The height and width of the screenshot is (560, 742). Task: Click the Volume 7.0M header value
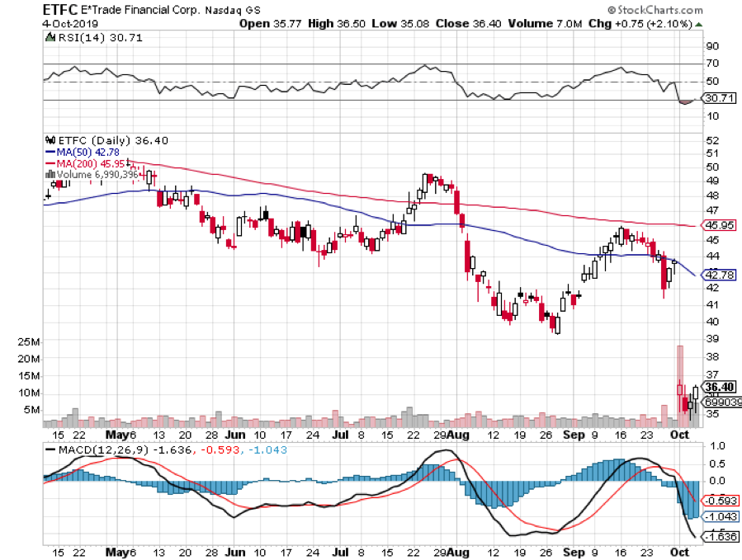point(545,24)
